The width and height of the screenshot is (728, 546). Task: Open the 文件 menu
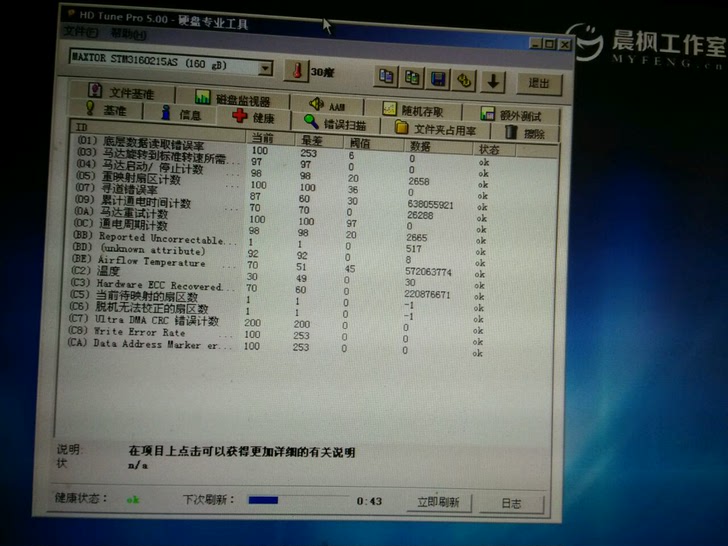[x=81, y=32]
